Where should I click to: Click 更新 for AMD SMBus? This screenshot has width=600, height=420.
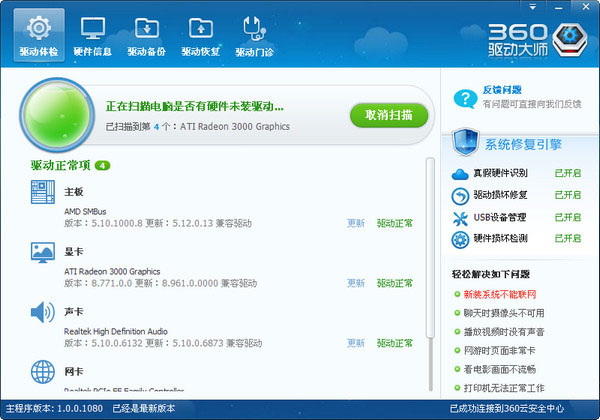click(356, 223)
